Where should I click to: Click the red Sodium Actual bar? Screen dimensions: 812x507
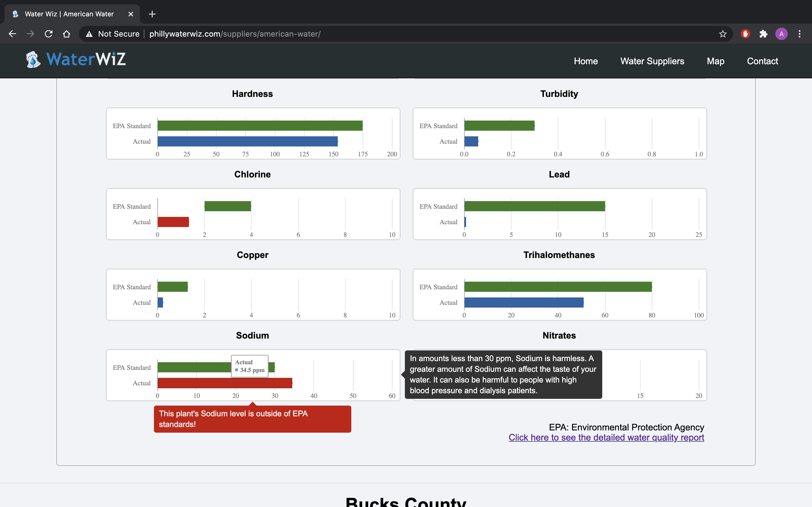[224, 383]
